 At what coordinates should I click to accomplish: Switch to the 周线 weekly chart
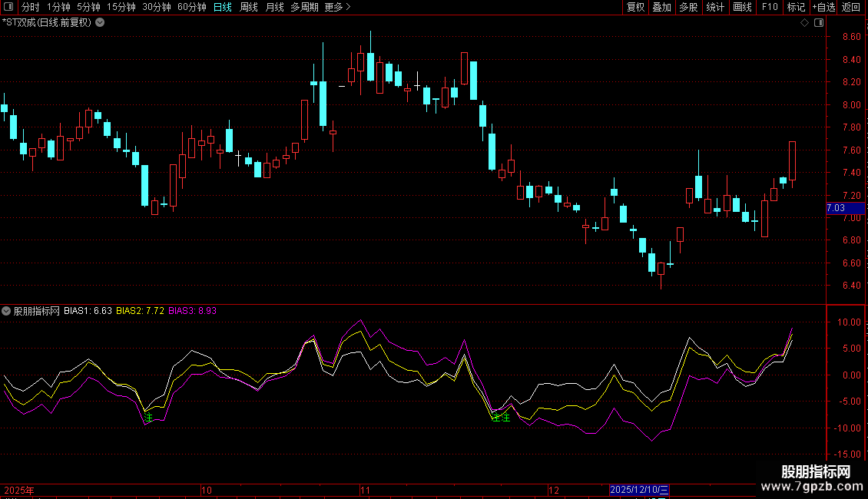pyautogui.click(x=249, y=7)
